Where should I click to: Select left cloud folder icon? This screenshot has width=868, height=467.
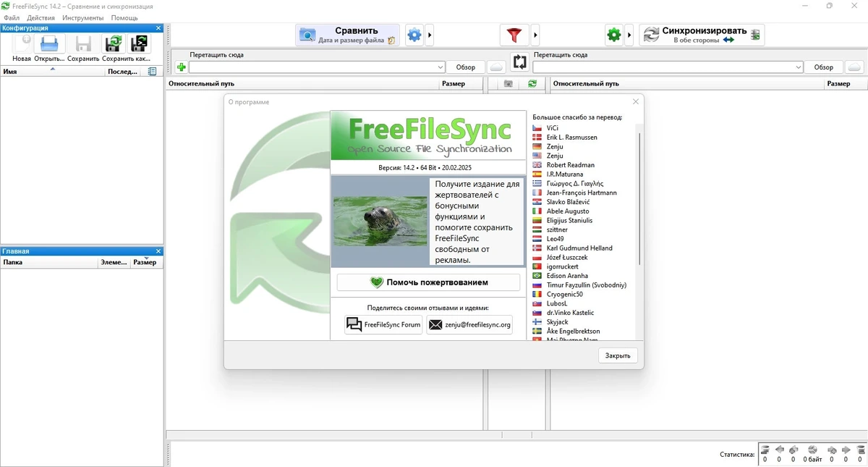(x=496, y=67)
